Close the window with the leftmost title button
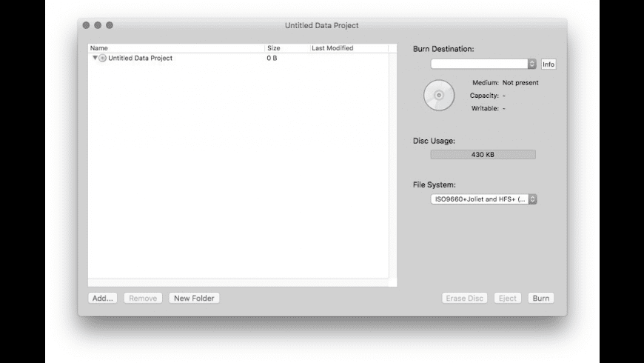This screenshot has width=644, height=363. pos(86,25)
